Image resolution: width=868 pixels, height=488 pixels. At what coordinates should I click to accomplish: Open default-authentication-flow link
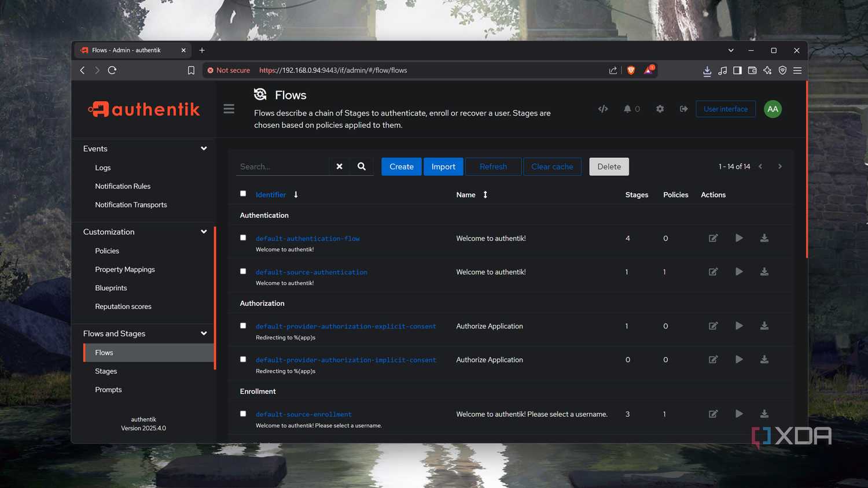tap(308, 238)
